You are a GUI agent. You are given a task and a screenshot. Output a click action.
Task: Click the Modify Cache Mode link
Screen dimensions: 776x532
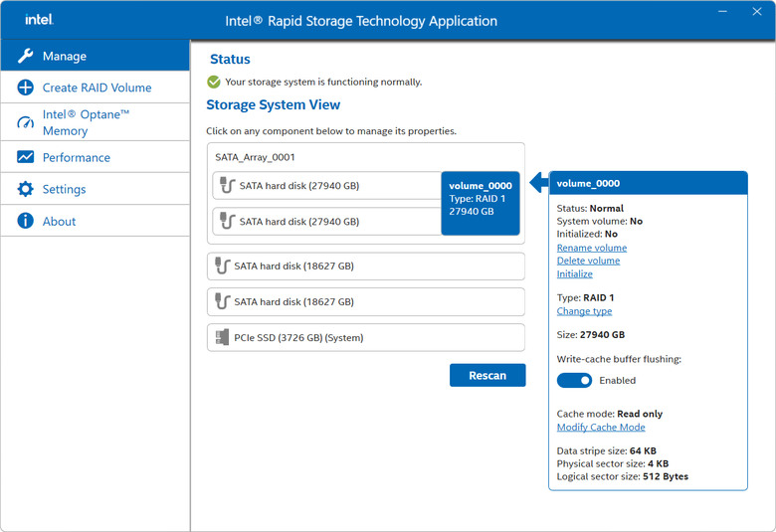[x=601, y=427]
